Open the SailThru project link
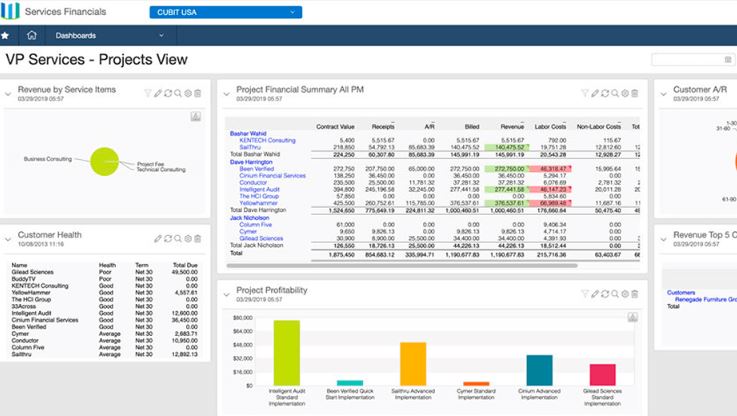The height and width of the screenshot is (416, 737). [250, 147]
